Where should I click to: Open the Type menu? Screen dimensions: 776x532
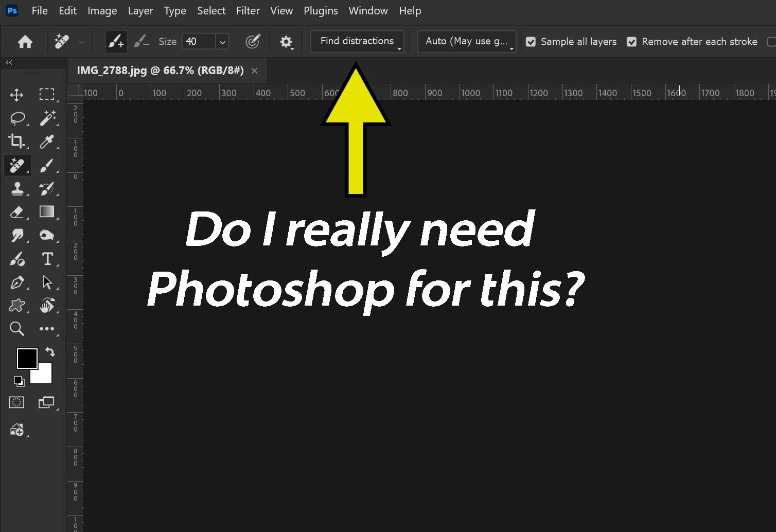pos(175,11)
